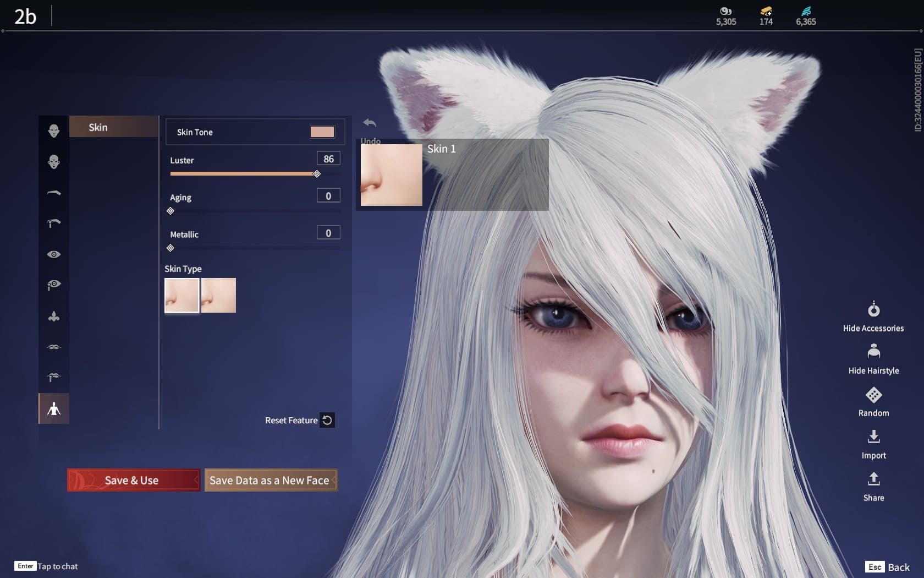Click the Metallic value field
The height and width of the screenshot is (578, 924).
pyautogui.click(x=328, y=232)
